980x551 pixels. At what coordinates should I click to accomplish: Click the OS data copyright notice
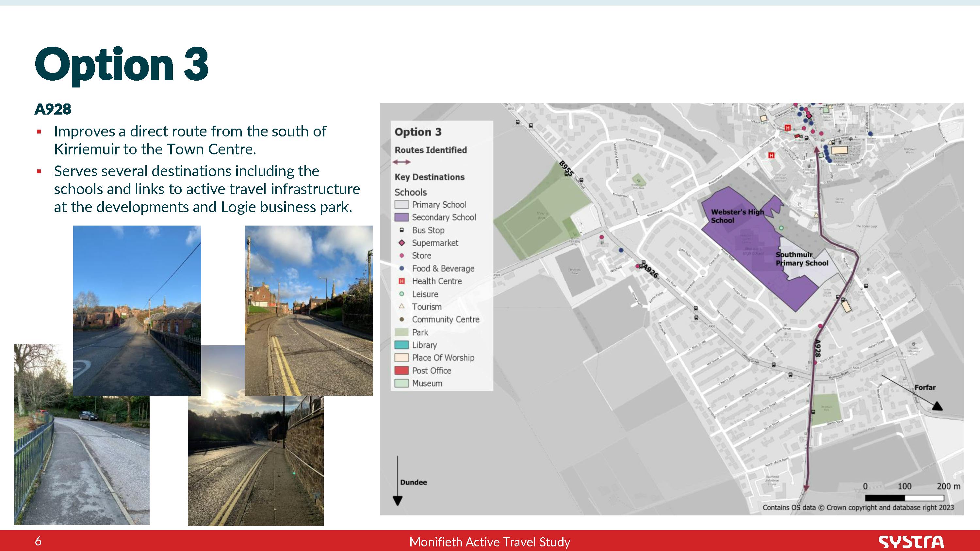coord(858,508)
